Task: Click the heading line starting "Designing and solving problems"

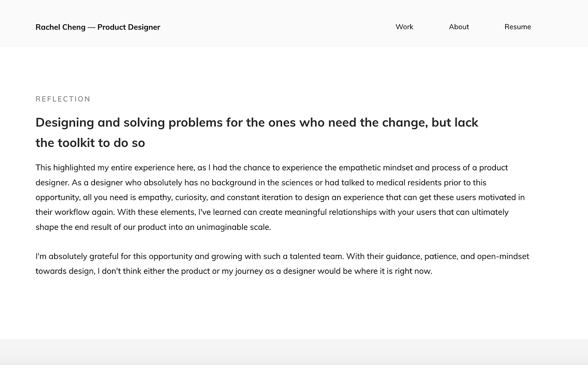Action: (257, 123)
